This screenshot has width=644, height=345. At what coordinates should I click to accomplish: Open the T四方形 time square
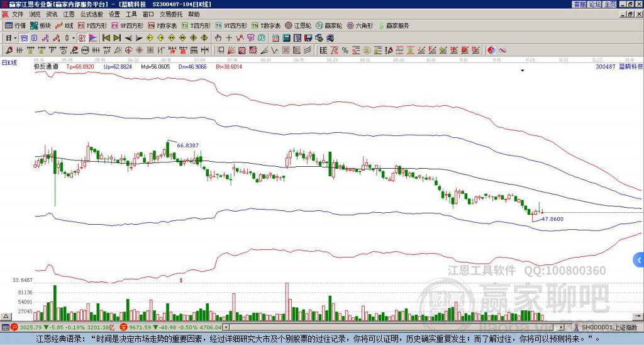click(196, 25)
